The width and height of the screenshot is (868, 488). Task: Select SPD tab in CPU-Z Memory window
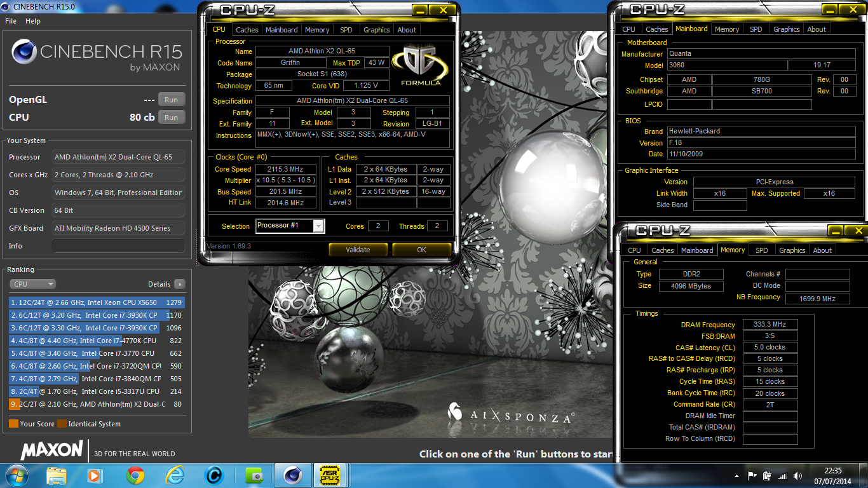click(762, 250)
